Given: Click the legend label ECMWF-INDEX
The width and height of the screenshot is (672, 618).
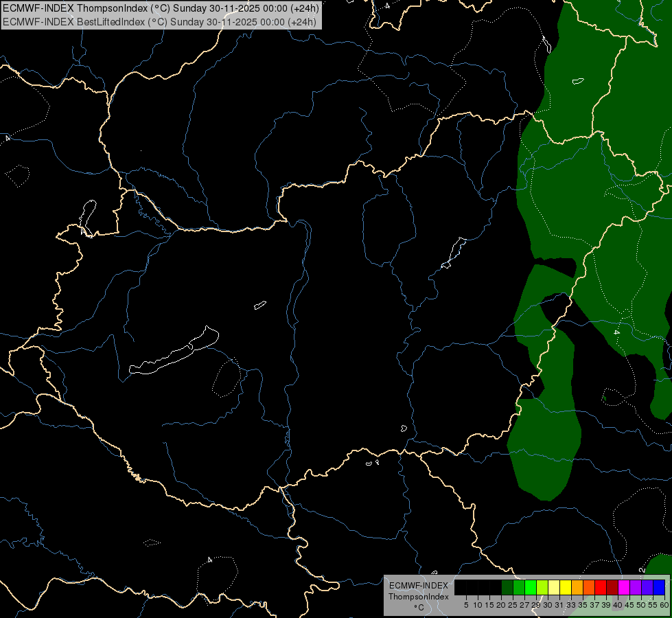Looking at the screenshot, I should 418,586.
